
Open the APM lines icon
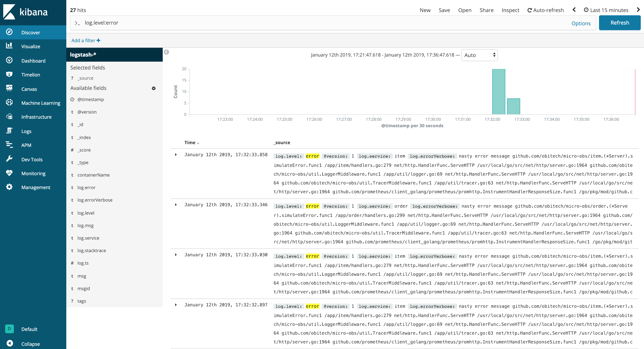(x=9, y=145)
